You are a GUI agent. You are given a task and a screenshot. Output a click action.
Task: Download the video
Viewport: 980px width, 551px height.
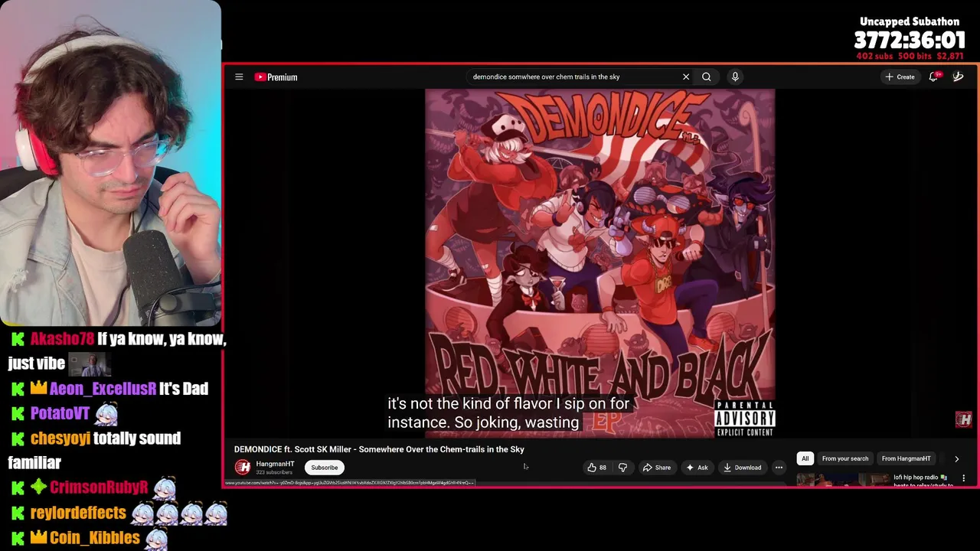coord(742,468)
